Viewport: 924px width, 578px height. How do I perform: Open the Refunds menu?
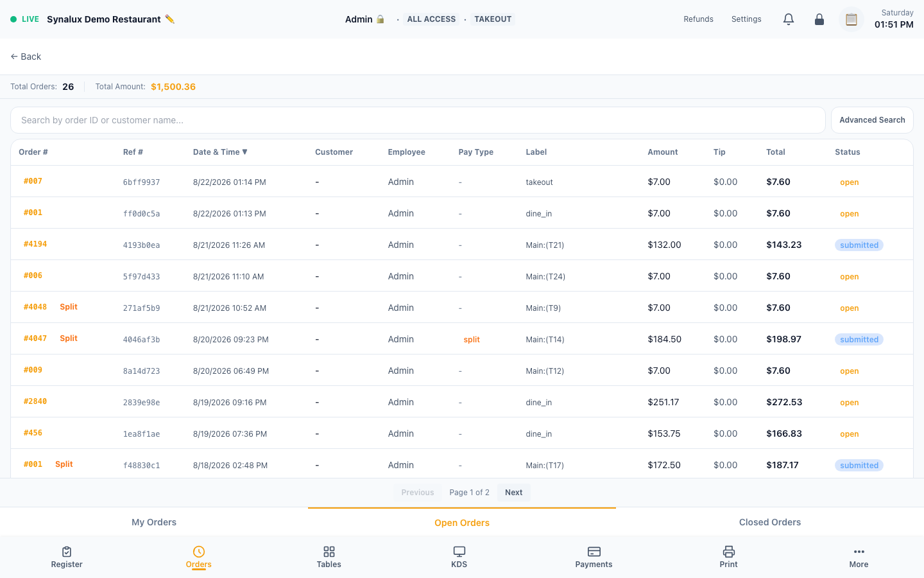(698, 19)
